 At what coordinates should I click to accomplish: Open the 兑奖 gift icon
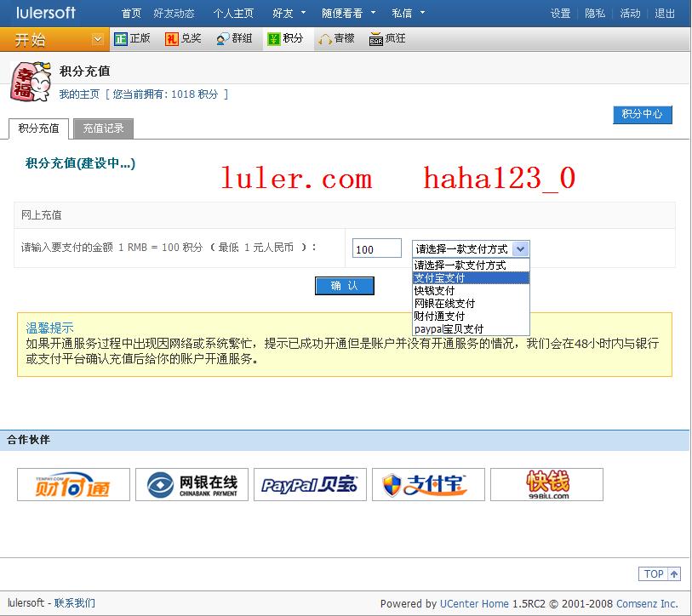pos(171,39)
